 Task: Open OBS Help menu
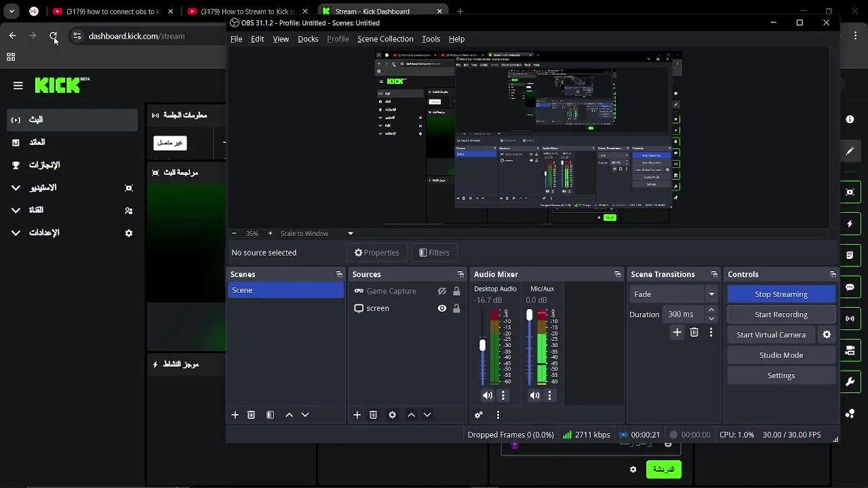click(456, 39)
